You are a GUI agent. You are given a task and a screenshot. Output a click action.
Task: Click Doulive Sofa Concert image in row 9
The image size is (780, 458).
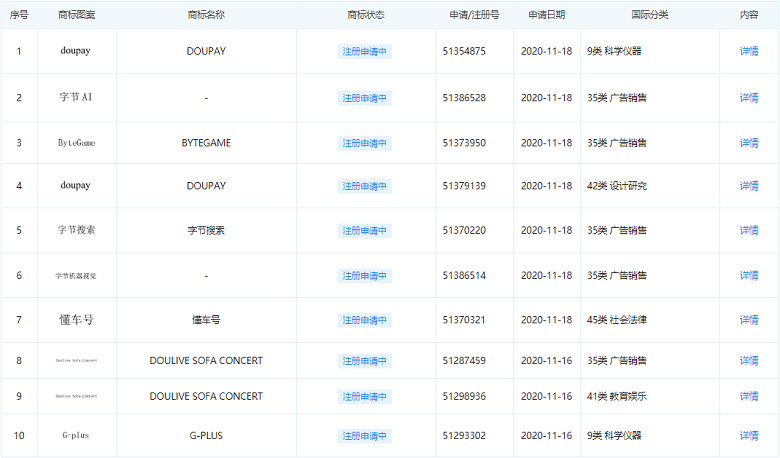click(x=76, y=396)
